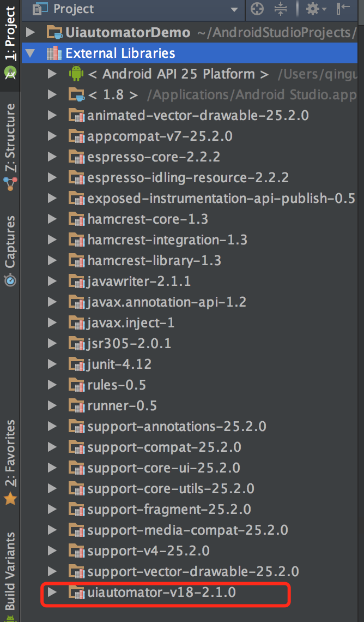Click the JDK 1.8 folder icon
The height and width of the screenshot is (622, 364).
76,94
